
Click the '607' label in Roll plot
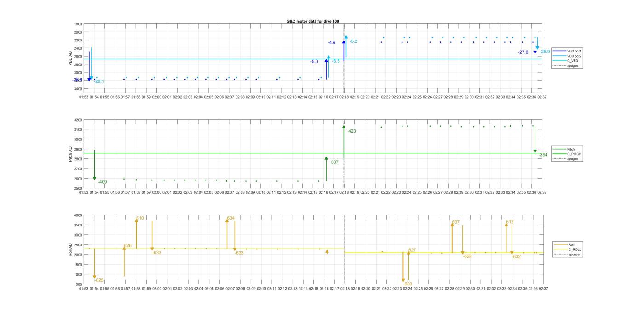point(456,222)
